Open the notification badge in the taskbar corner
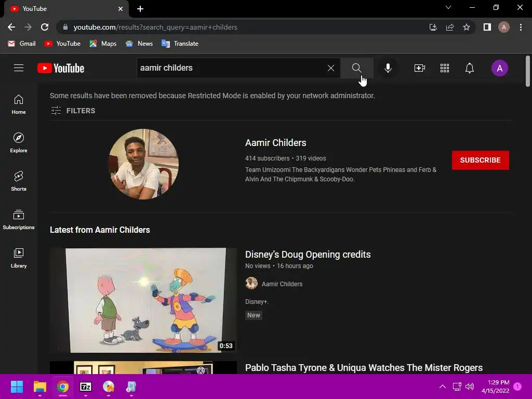This screenshot has height=399, width=532. [517, 387]
